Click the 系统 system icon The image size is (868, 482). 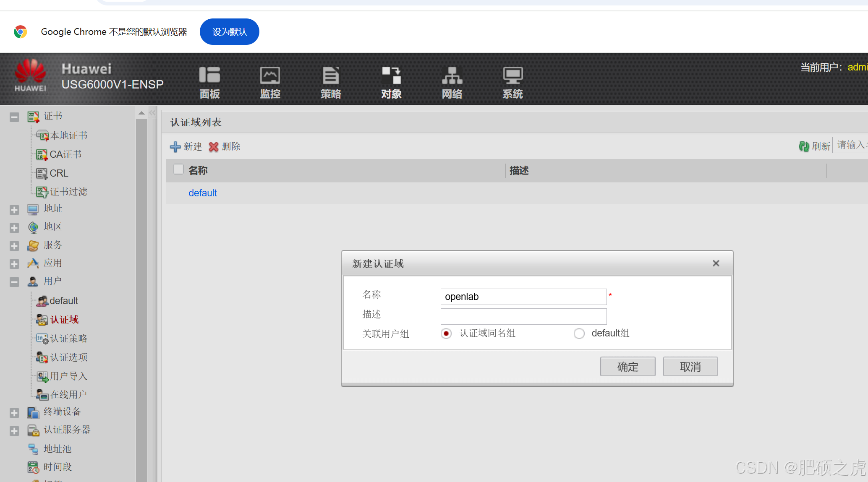(512, 76)
